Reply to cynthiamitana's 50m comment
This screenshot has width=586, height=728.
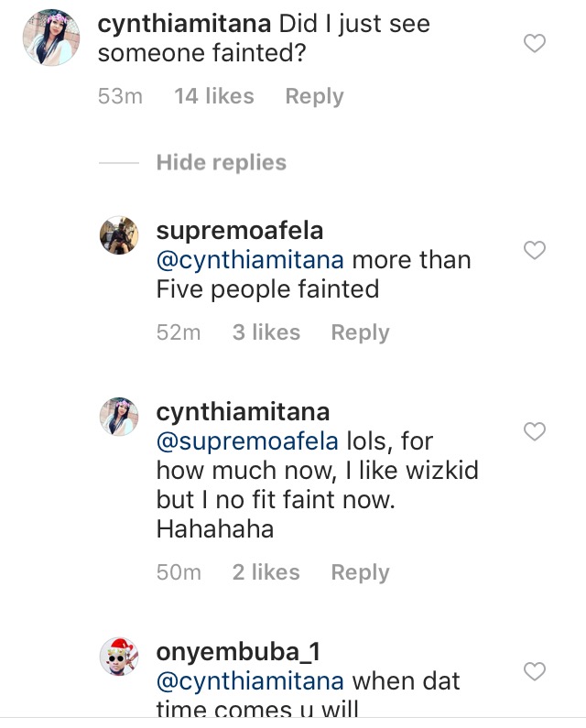point(360,573)
